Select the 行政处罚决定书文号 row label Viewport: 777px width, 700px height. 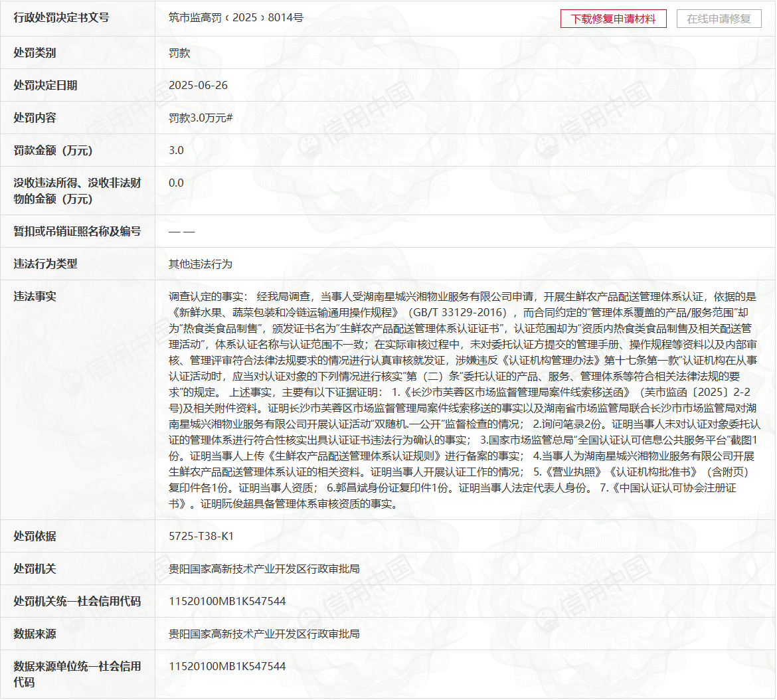pos(61,18)
